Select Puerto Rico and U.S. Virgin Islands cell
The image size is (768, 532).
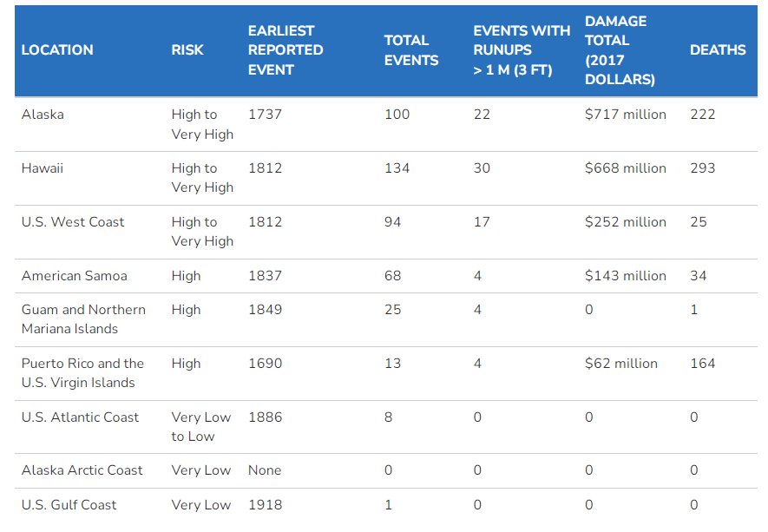[82, 373]
